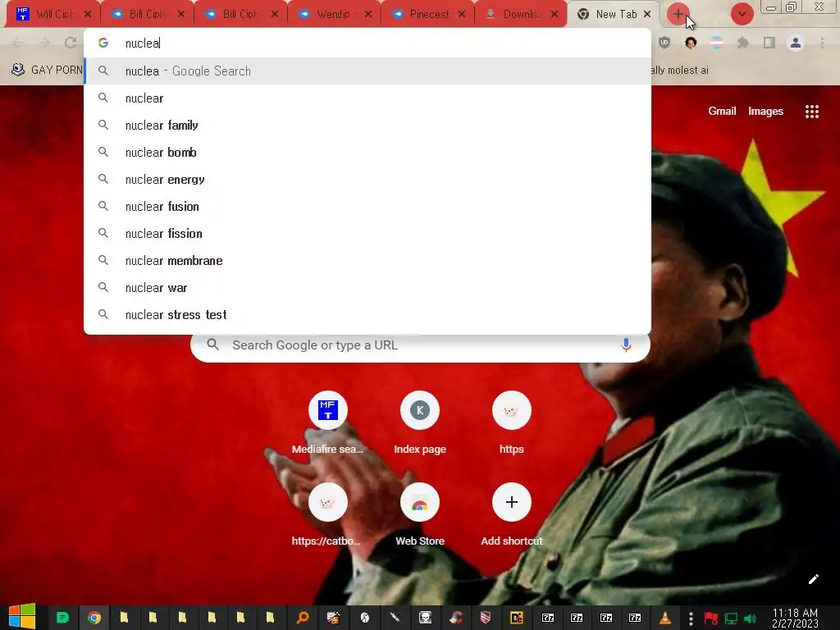Switch to the 'Downloa' tab
This screenshot has height=630, width=840.
[521, 14]
